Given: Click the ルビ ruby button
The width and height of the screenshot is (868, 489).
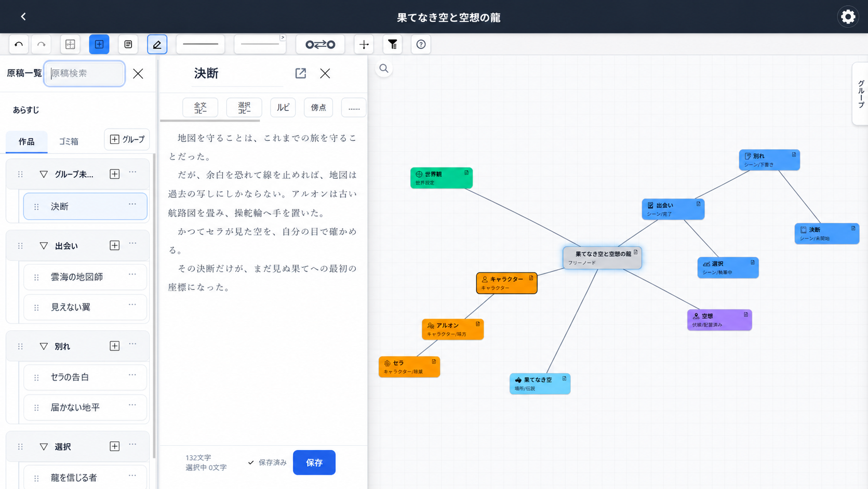Looking at the screenshot, I should (x=283, y=108).
